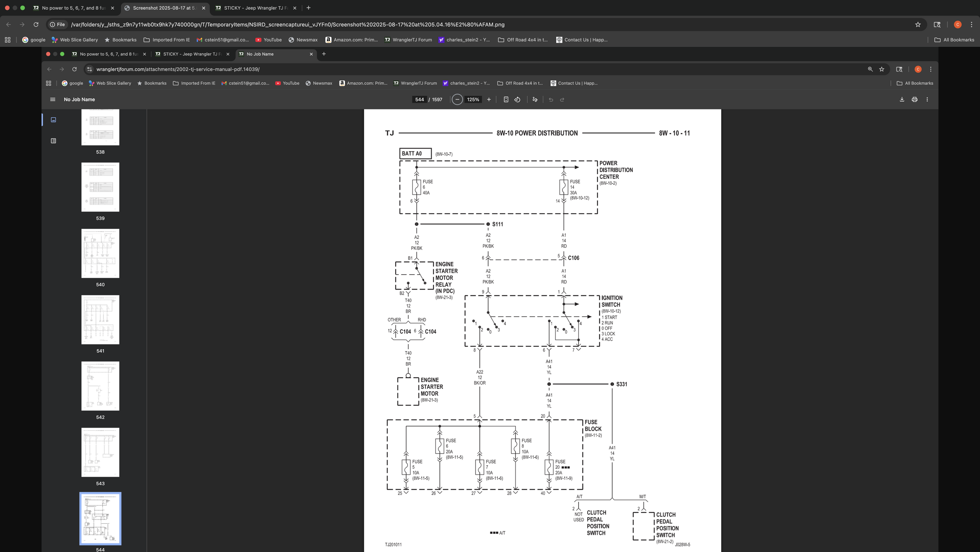Click the PDF zoom in plus button
Image resolution: width=980 pixels, height=552 pixels.
489,100
